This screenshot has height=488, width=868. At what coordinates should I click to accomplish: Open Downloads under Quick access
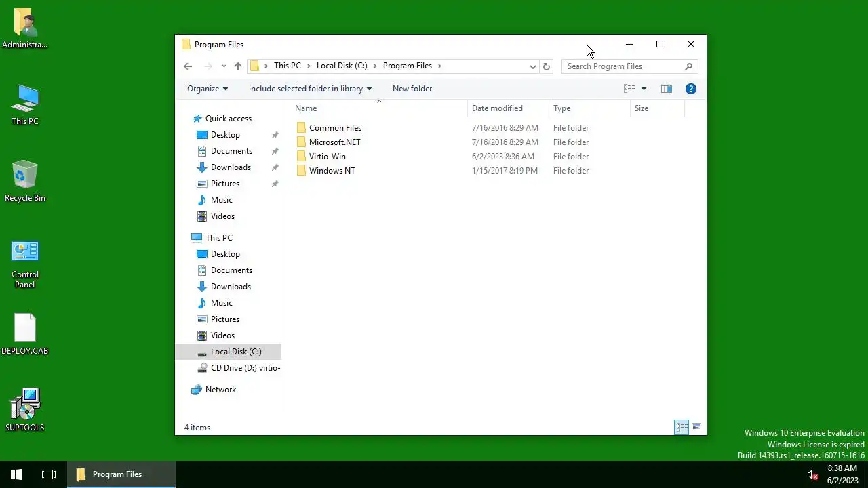point(231,167)
